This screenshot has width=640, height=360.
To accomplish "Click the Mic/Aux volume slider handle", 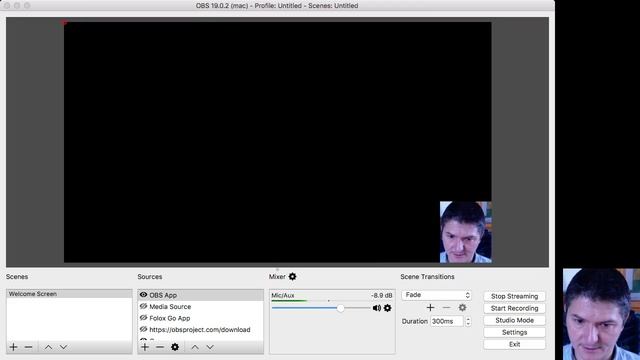I will [x=340, y=308].
